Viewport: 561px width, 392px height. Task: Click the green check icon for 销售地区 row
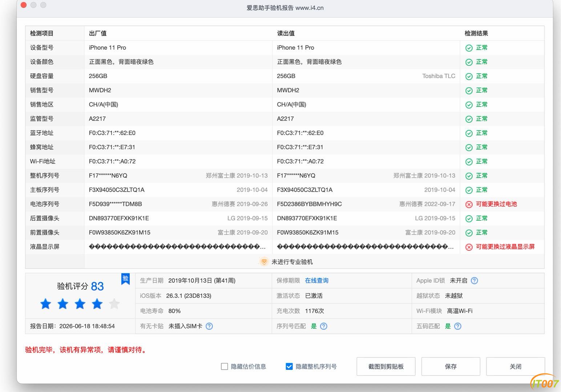(x=469, y=105)
